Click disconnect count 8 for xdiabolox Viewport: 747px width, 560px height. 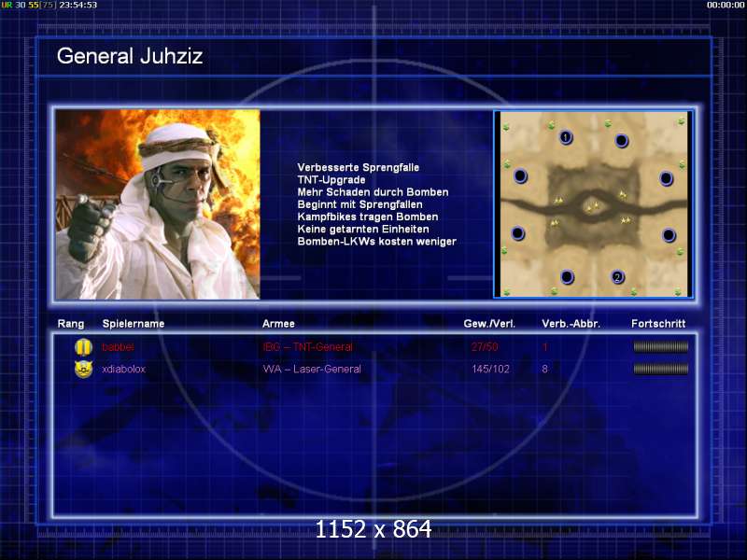tap(544, 369)
